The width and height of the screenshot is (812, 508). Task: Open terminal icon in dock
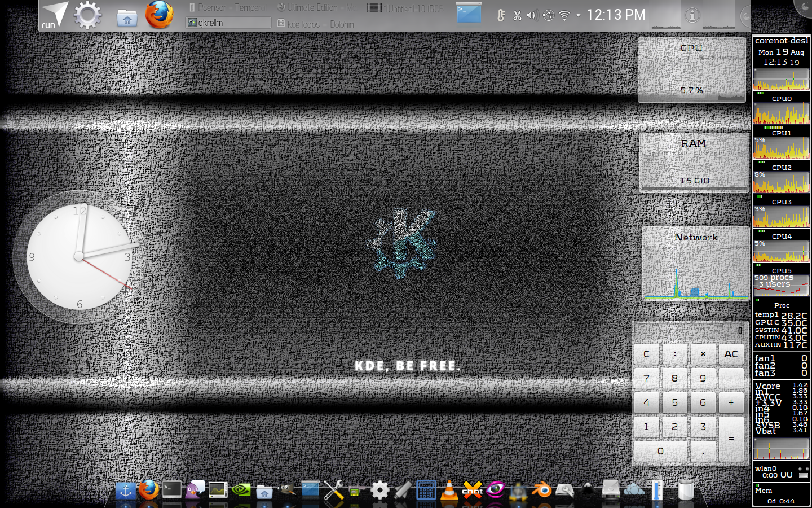tap(172, 489)
